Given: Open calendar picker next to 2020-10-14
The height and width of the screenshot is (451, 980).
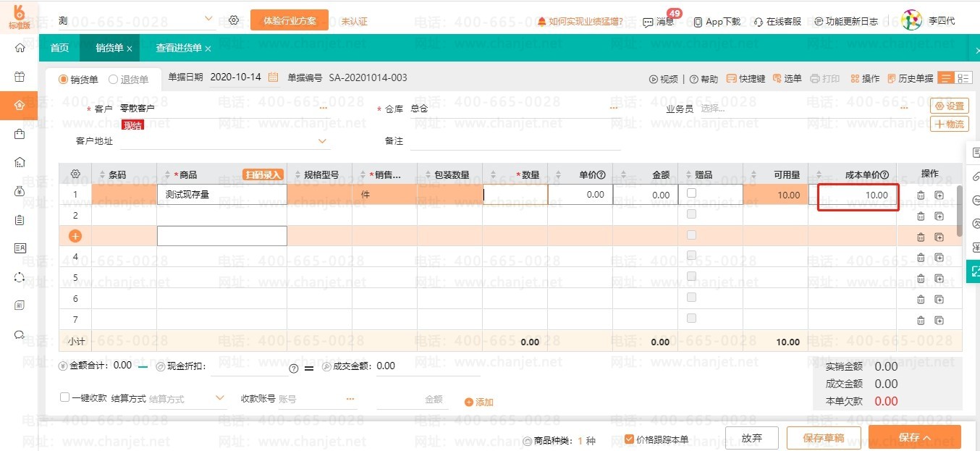Looking at the screenshot, I should point(273,77).
